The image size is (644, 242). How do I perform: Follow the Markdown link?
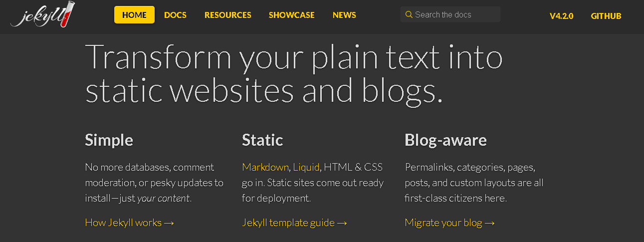tap(265, 167)
